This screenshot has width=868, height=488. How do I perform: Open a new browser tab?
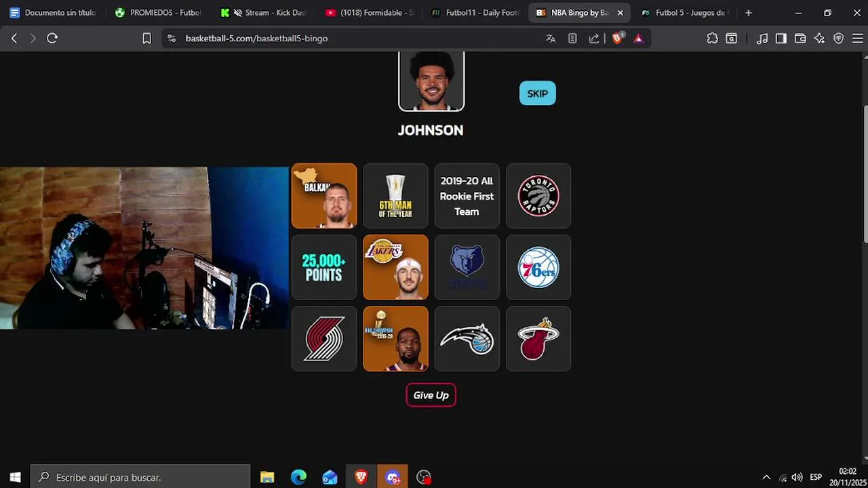[x=748, y=13]
